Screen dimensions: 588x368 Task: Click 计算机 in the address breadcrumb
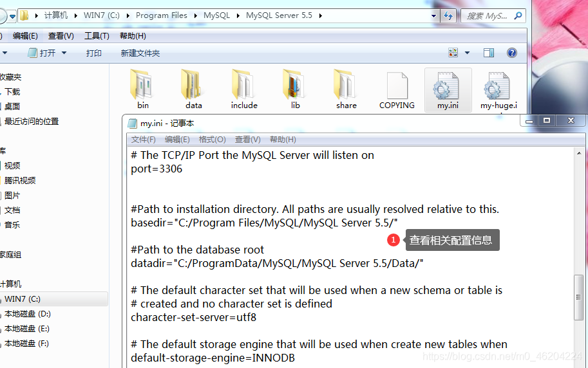pos(56,15)
